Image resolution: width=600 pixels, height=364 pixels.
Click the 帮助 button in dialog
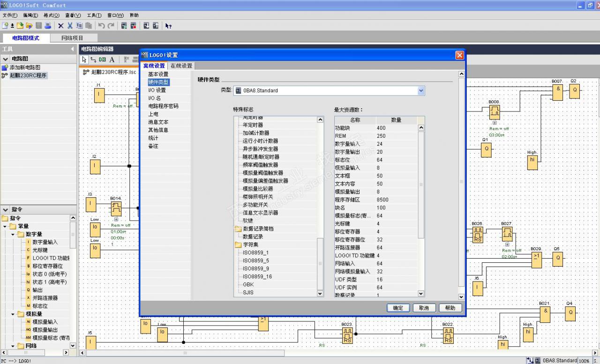pos(450,308)
